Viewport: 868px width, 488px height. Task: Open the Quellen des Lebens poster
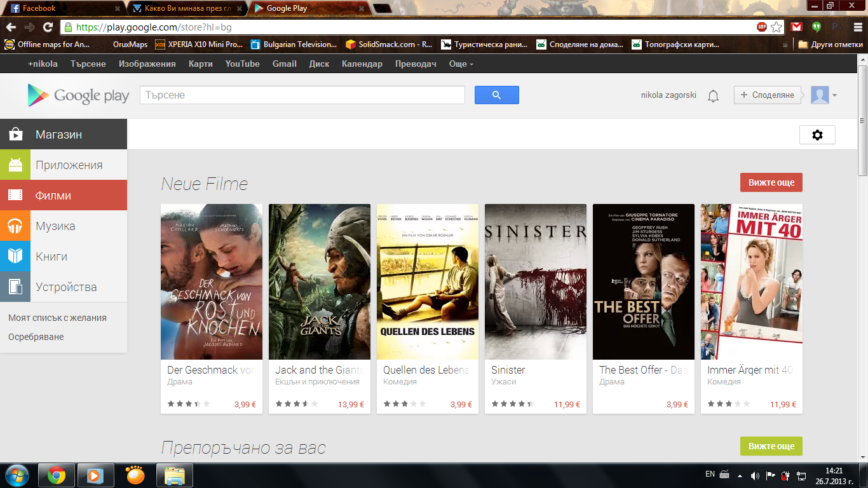point(428,281)
